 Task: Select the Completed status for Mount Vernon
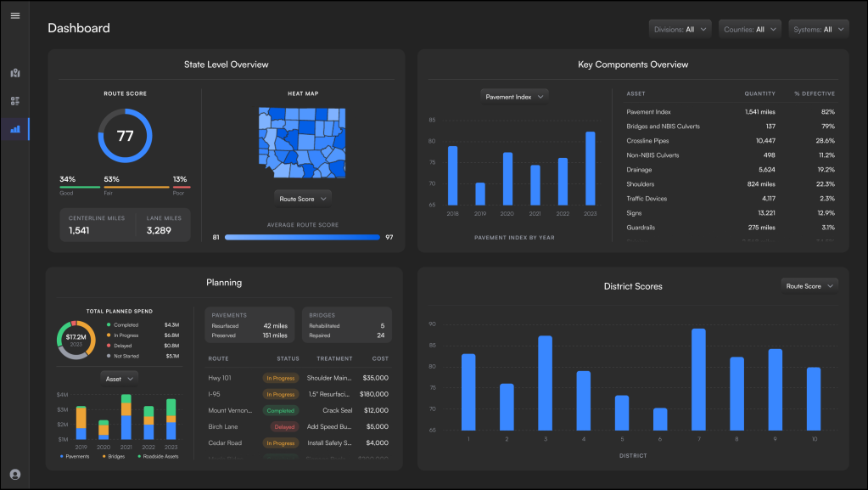(281, 410)
